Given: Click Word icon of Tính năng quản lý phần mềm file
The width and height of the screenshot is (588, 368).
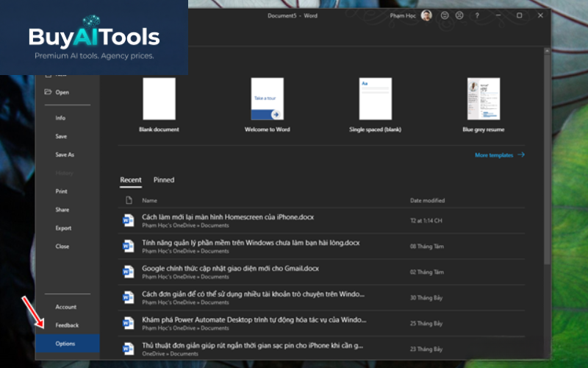Looking at the screenshot, I should point(128,247).
